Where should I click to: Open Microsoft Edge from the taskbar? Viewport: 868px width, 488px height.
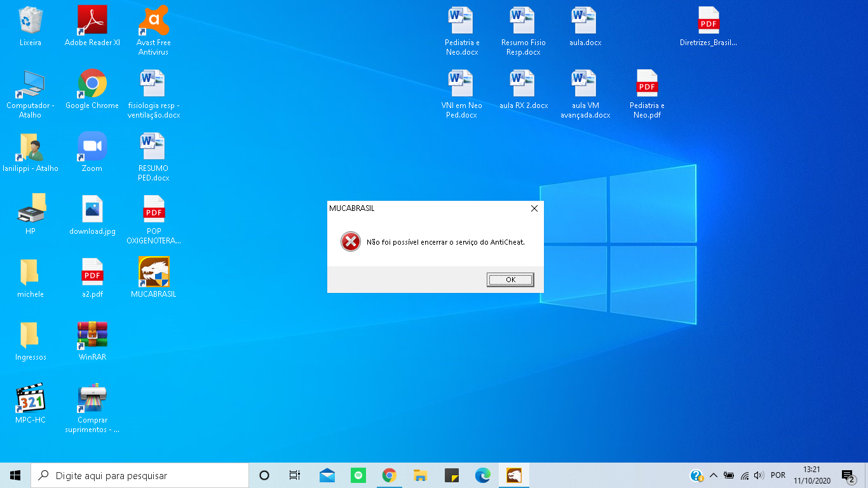tap(483, 475)
